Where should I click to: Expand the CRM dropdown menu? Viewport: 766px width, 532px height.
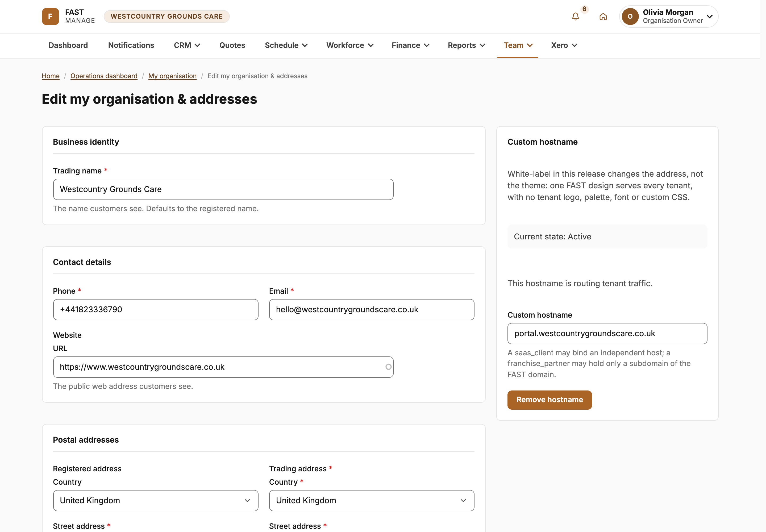coord(187,45)
